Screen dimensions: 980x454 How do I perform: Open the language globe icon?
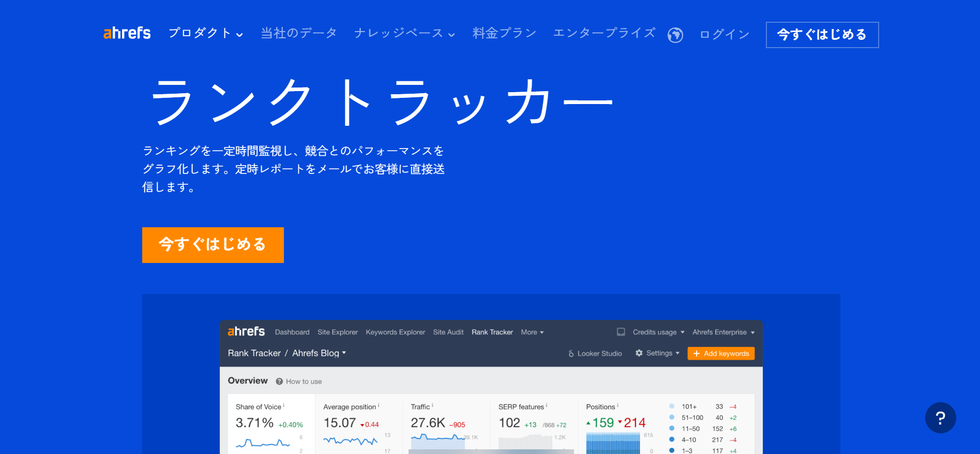(675, 35)
